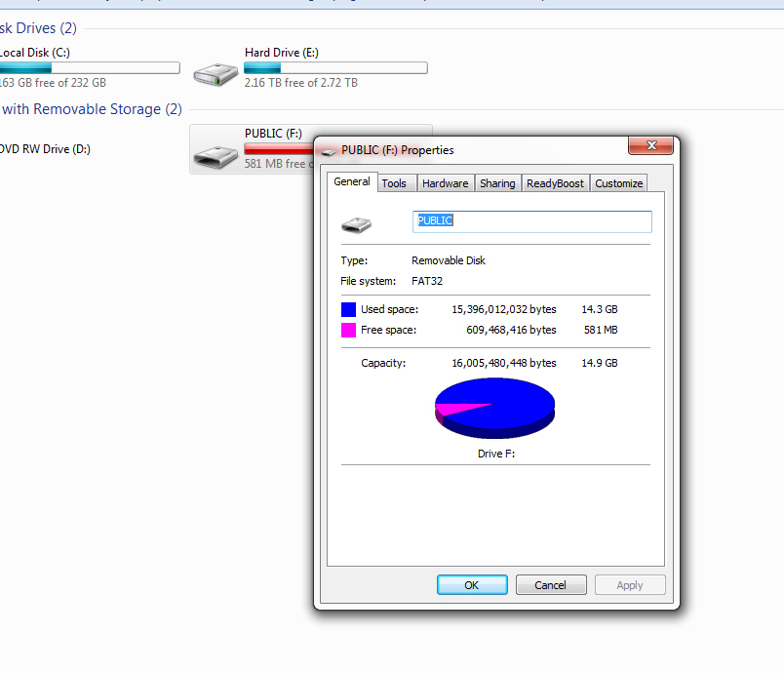This screenshot has width=784, height=673.
Task: Click the 'Removable Disk' type text
Action: (449, 260)
